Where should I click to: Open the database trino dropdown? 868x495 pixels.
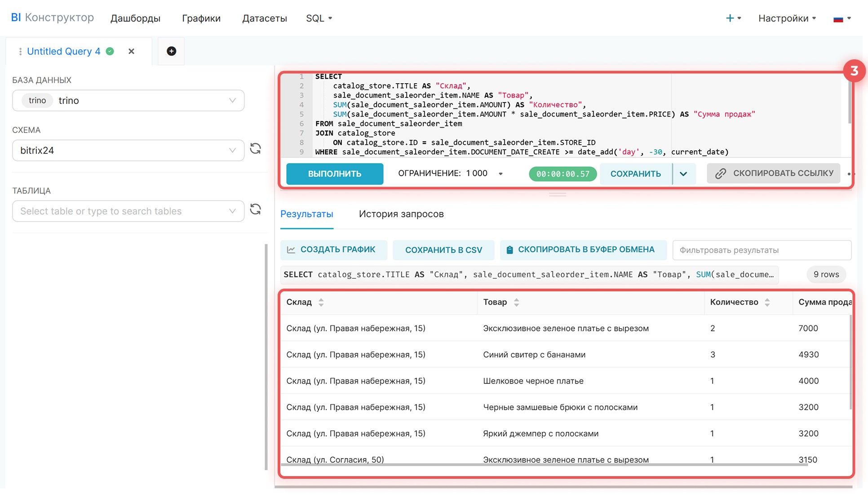(128, 101)
